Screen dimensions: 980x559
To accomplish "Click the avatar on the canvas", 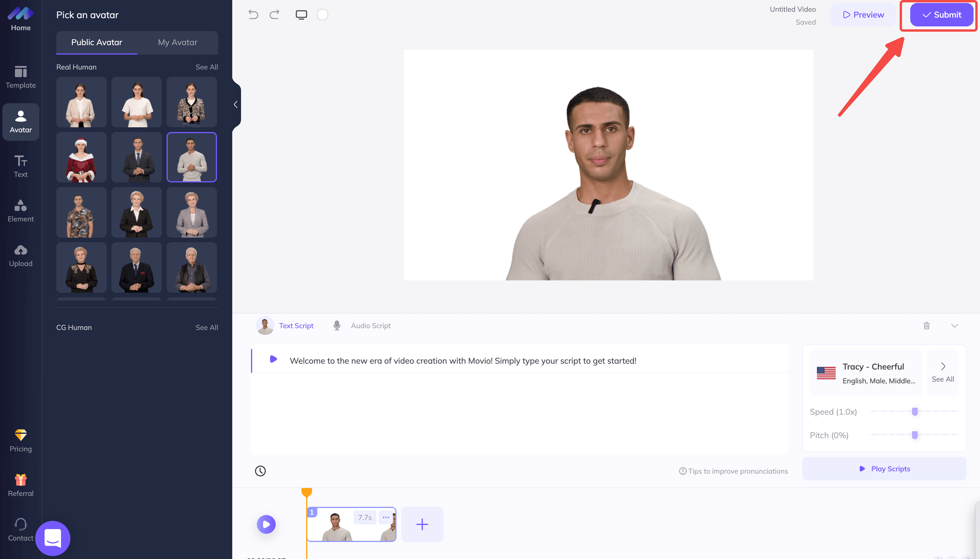I will coord(613,184).
